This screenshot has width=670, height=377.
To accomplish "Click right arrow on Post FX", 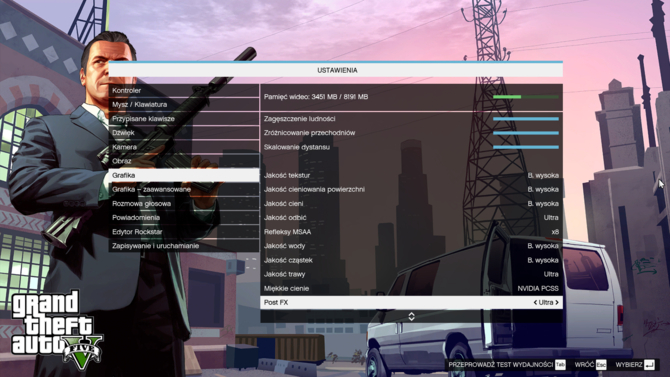I will point(557,303).
